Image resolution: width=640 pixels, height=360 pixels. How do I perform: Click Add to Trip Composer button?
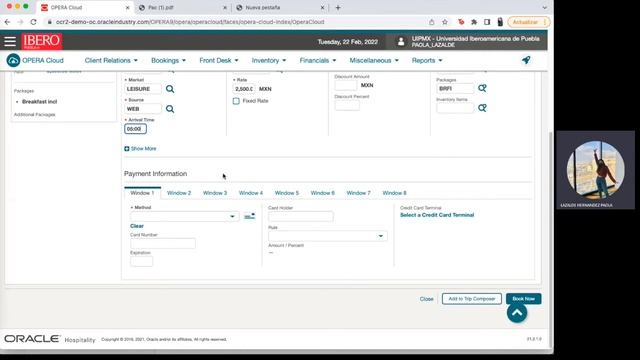click(472, 299)
